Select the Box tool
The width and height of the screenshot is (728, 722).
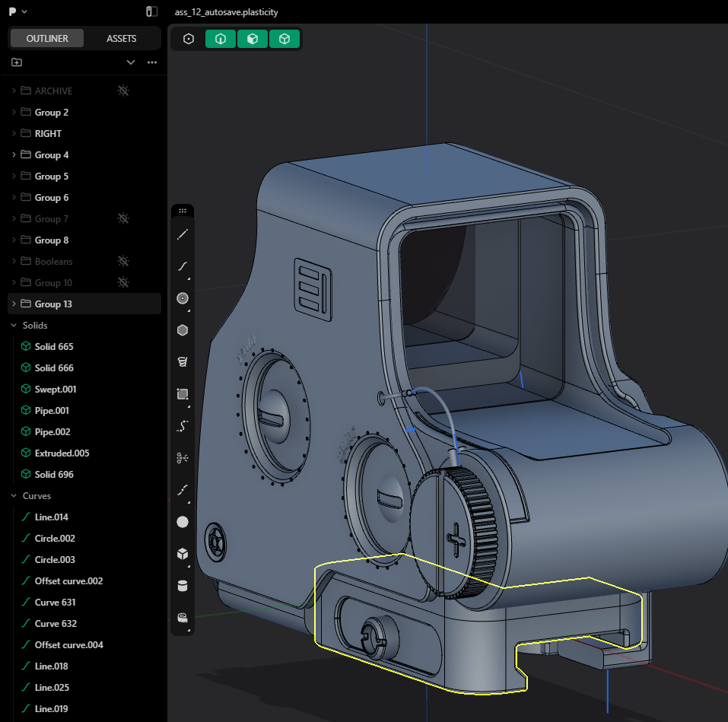[183, 554]
